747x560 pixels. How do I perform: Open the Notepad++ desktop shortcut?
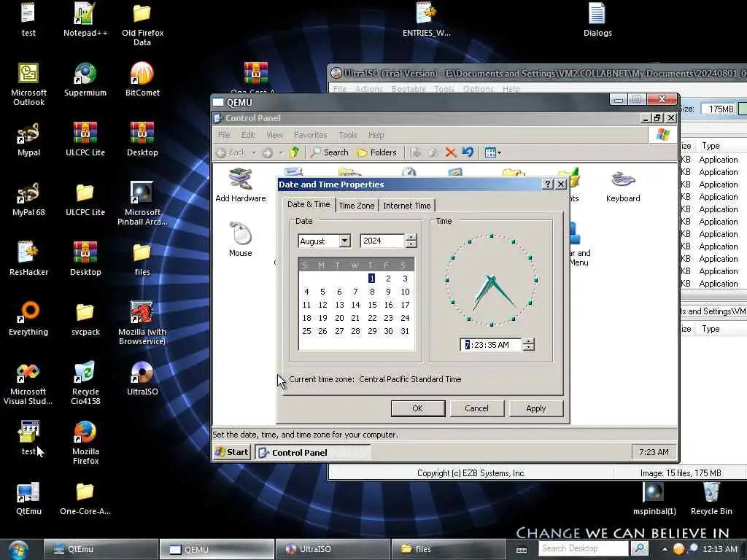pos(85,19)
